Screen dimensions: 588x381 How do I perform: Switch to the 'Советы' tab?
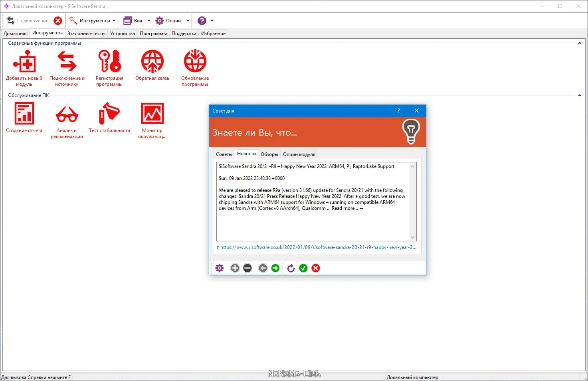click(x=224, y=154)
